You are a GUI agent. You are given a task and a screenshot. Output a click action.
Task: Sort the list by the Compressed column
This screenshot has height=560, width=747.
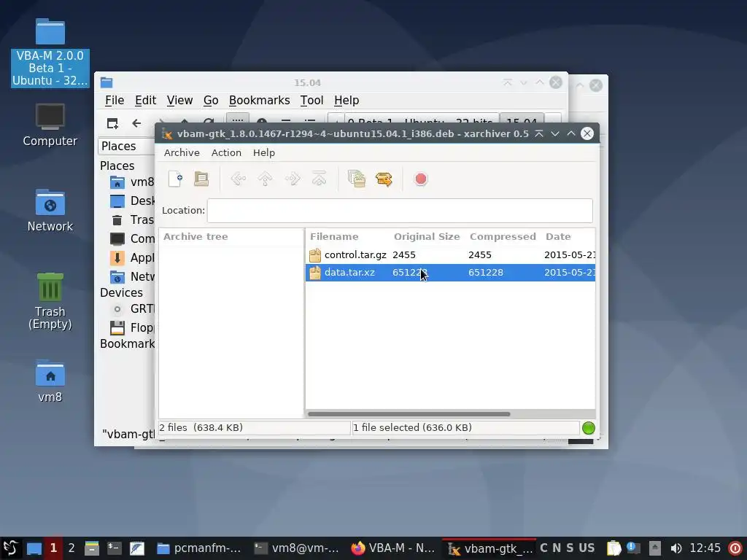click(503, 237)
